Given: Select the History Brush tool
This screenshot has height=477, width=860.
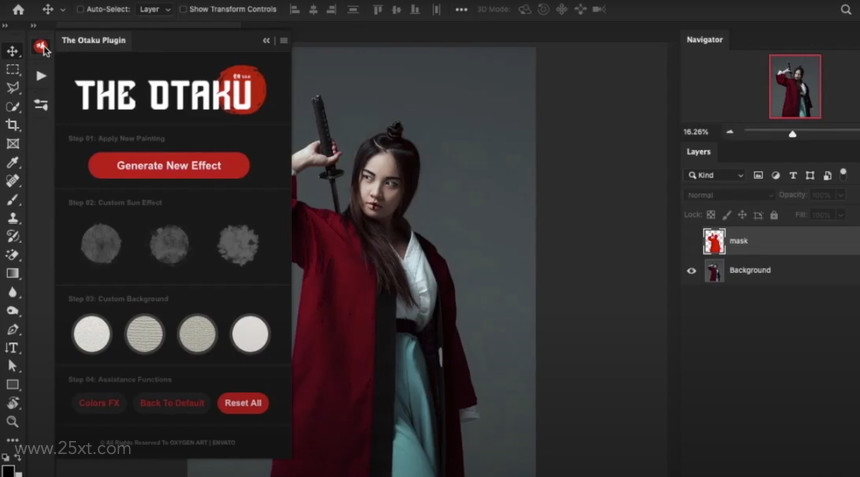Looking at the screenshot, I should 12,236.
